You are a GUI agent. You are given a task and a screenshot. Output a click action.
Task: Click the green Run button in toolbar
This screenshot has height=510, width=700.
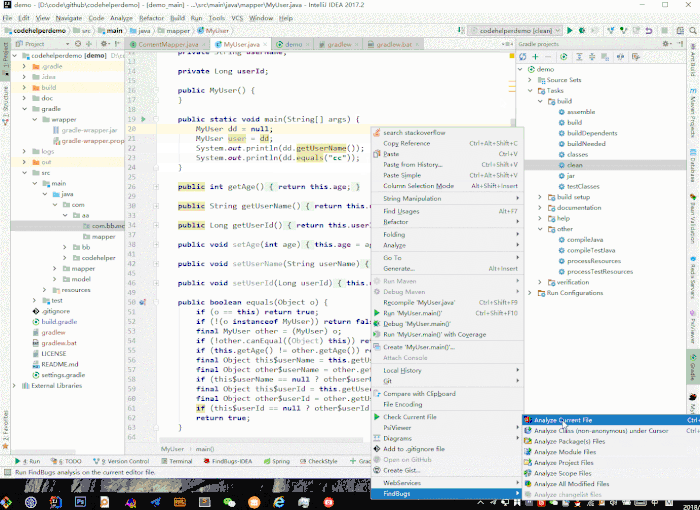[x=569, y=31]
